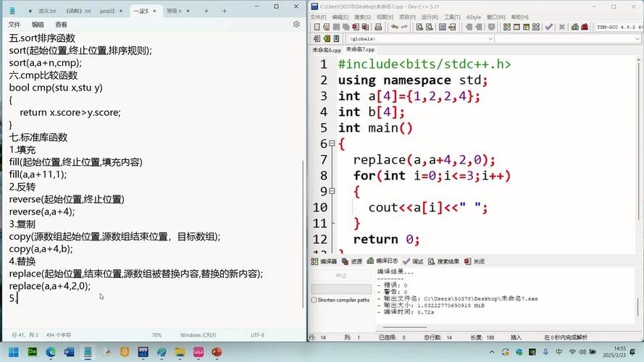Click the Open file icon in Dev-C++ toolbar

tap(326, 27)
